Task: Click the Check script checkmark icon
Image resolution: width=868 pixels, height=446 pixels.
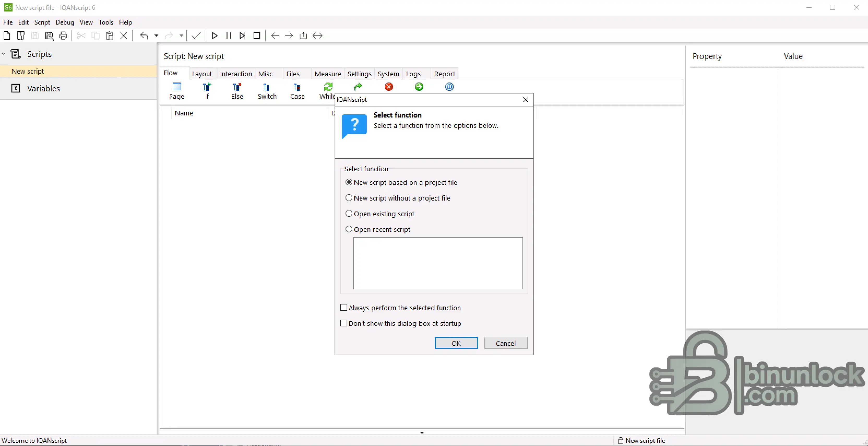Action: (x=196, y=36)
